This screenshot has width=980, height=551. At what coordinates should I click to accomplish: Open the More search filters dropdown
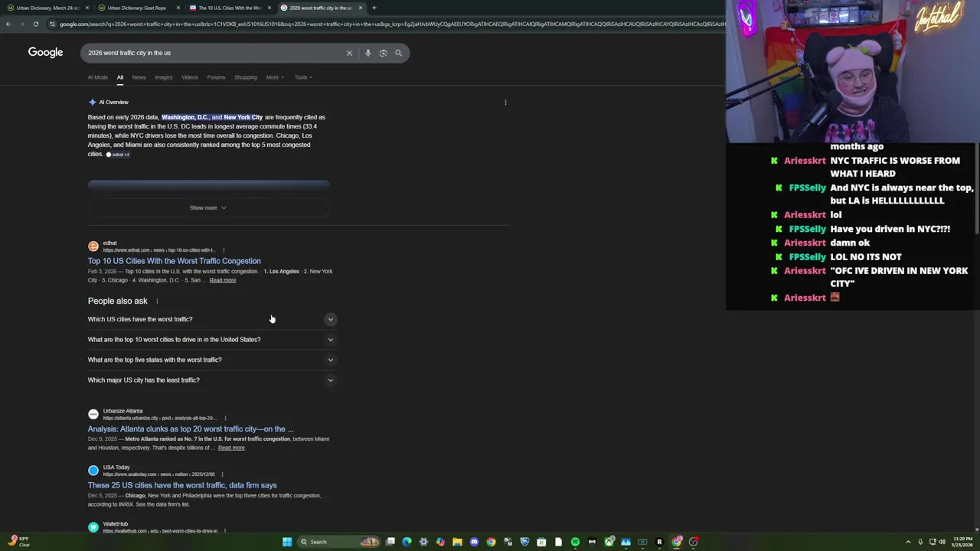(x=274, y=77)
